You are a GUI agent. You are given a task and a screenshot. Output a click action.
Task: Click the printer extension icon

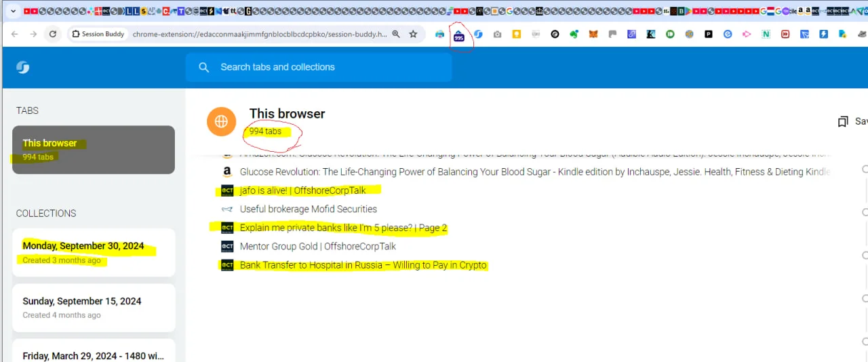click(x=440, y=34)
